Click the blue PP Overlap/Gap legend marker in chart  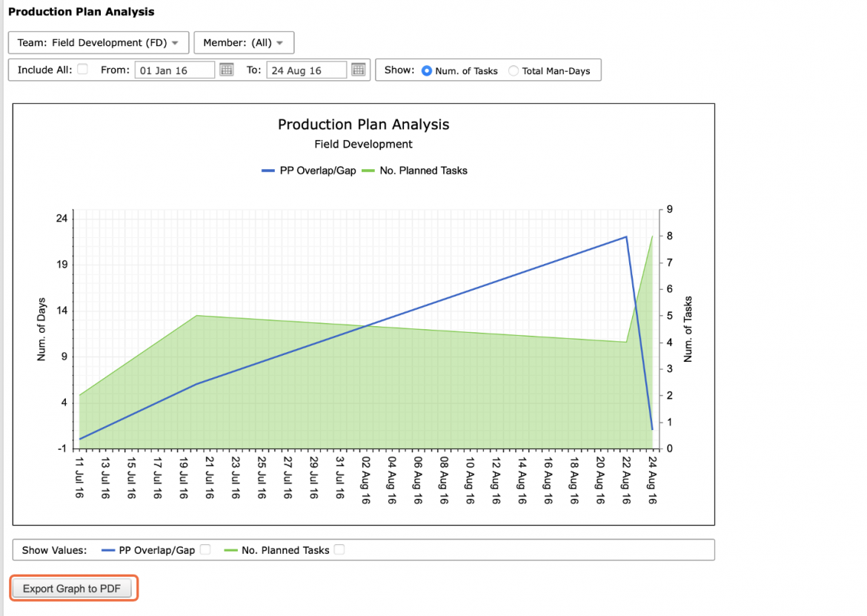268,171
